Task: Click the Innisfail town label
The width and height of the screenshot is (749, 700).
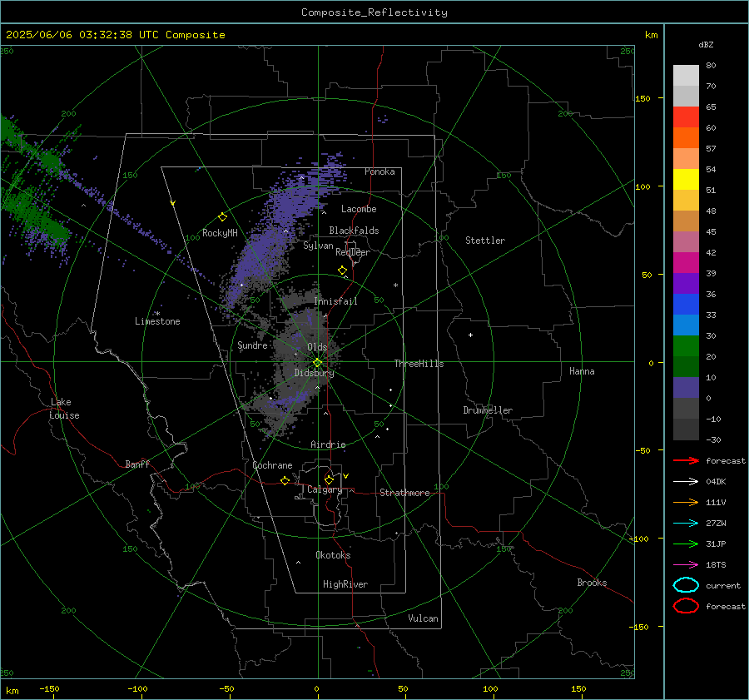Action: [x=335, y=301]
